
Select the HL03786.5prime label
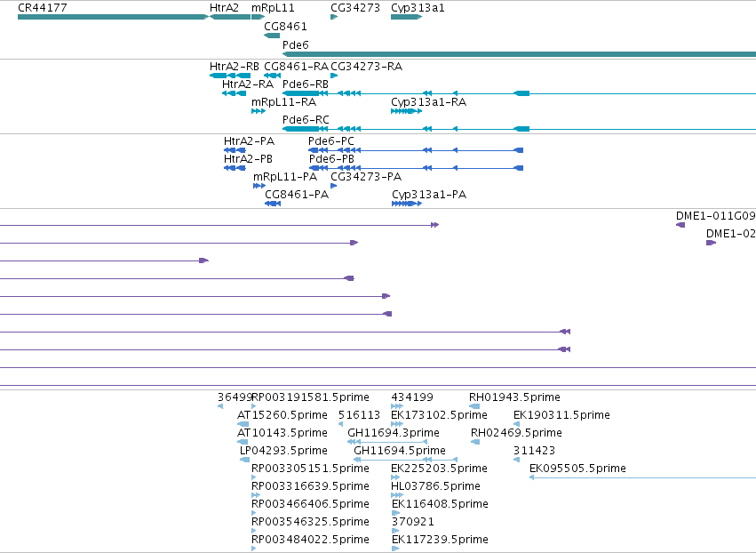436,486
